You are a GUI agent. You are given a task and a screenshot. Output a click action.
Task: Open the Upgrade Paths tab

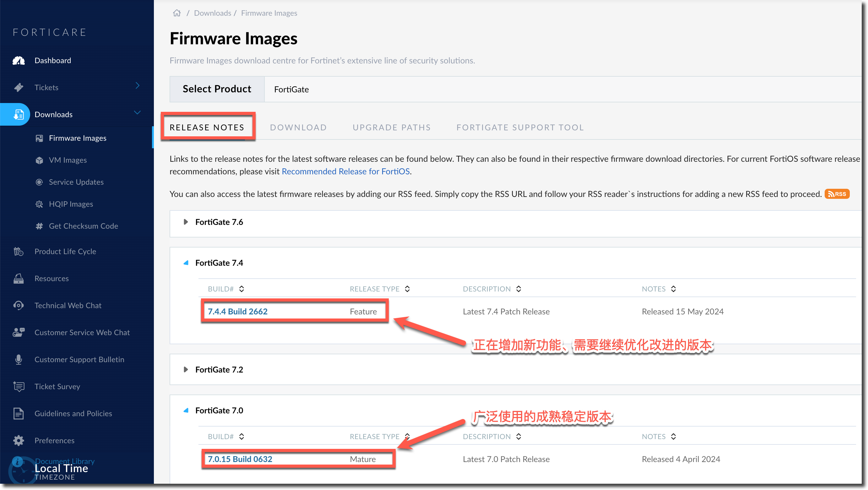point(392,128)
